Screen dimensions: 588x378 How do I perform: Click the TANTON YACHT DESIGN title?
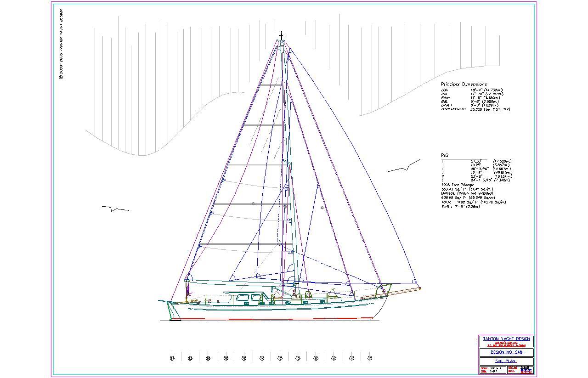506,339
